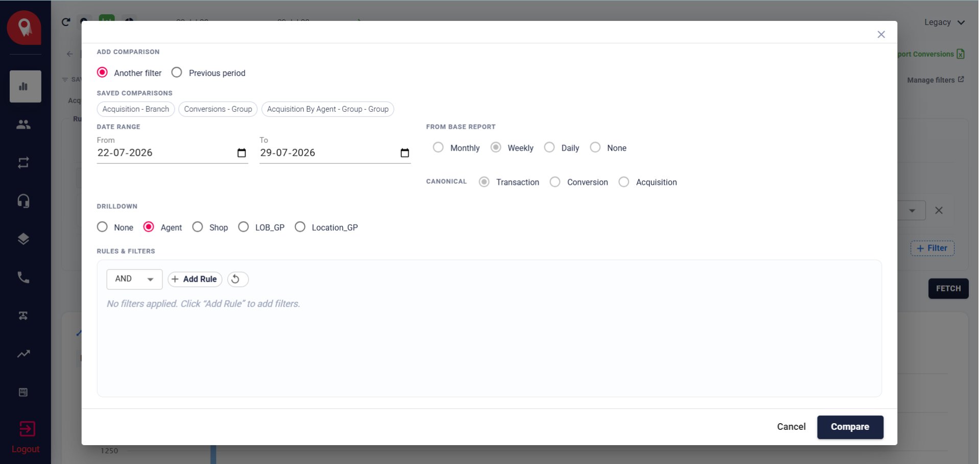Open the AND operator dropdown
Image resolution: width=980 pixels, height=464 pixels.
(134, 279)
